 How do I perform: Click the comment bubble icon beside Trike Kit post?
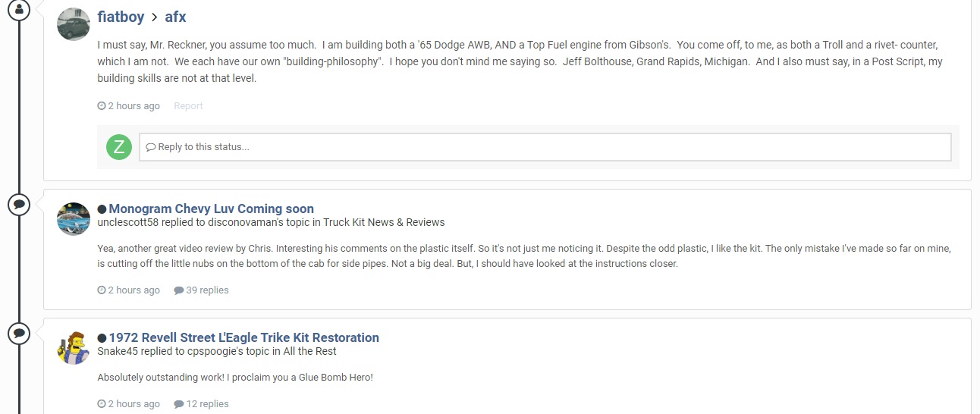pos(19,333)
